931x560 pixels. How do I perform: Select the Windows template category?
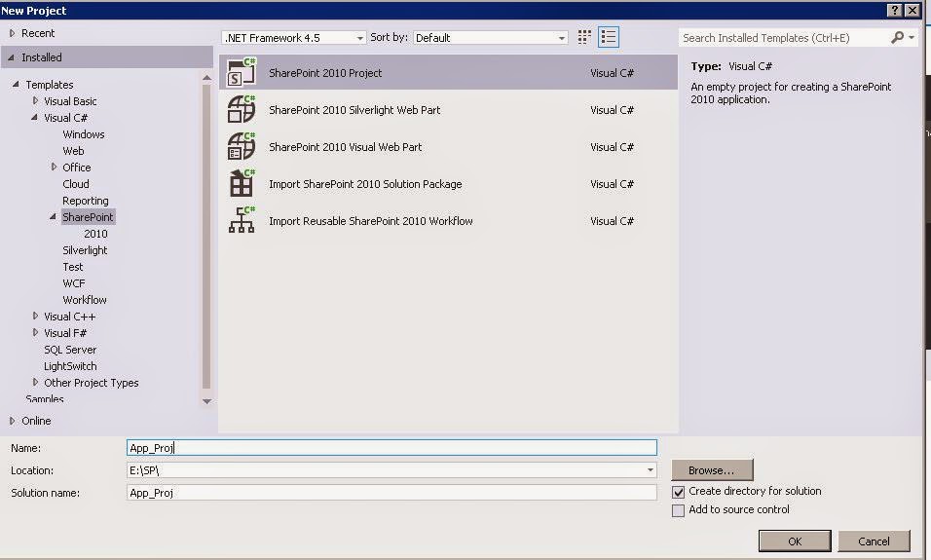click(x=83, y=134)
